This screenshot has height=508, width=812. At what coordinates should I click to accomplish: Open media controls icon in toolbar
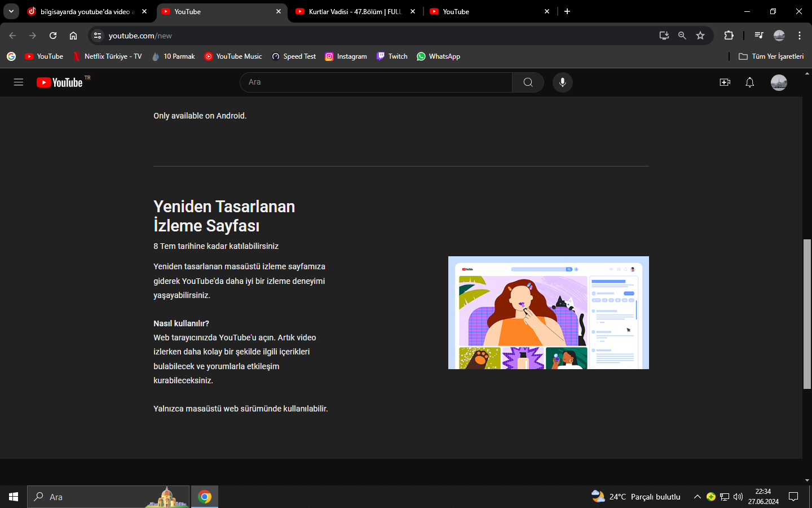759,36
